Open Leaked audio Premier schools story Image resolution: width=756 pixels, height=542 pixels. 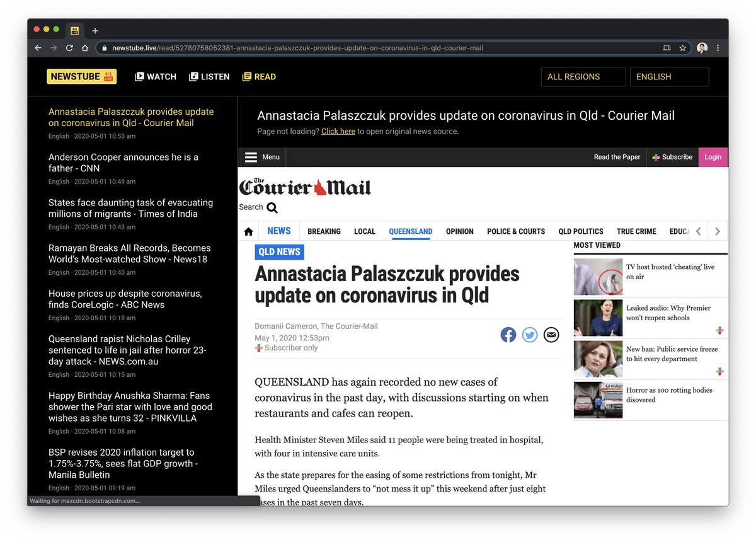(x=668, y=313)
